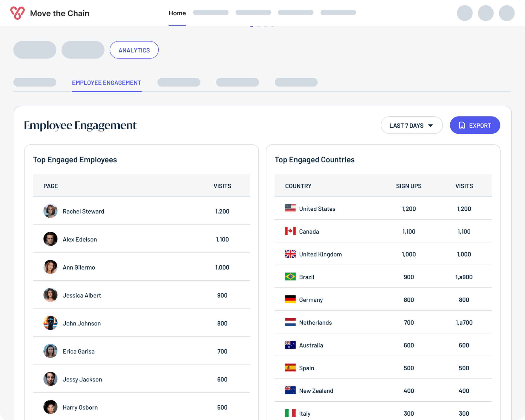The height and width of the screenshot is (420, 525).
Task: Click the export file icon
Action: pyautogui.click(x=462, y=125)
